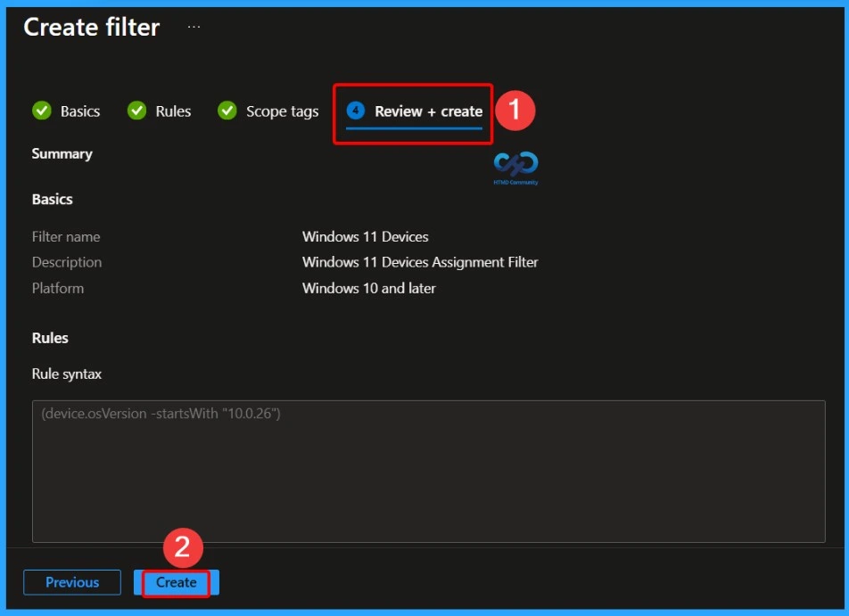849x616 pixels.
Task: Switch to the Basics tab
Action: [x=78, y=111]
